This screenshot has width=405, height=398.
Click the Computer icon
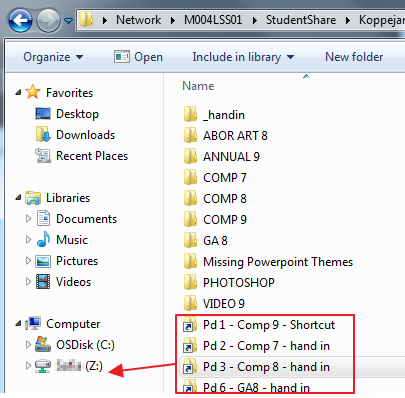[x=33, y=323]
